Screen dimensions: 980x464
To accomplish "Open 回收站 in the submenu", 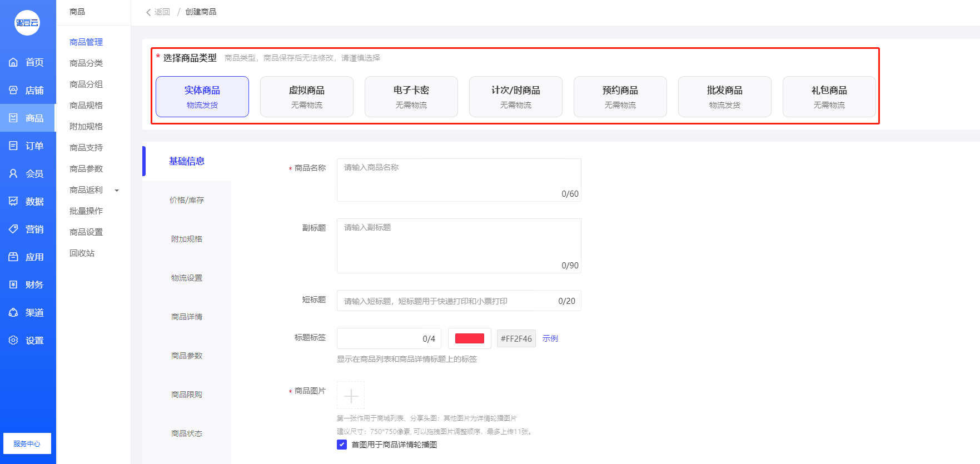I will coord(82,253).
